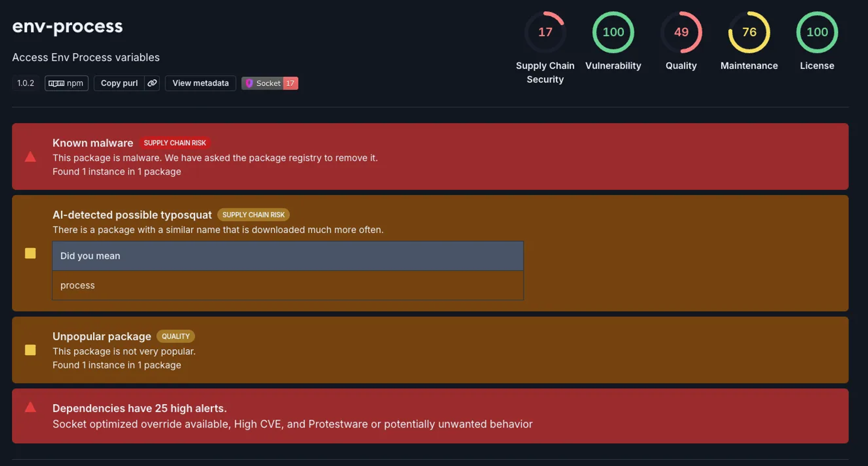Click the Socket score badge showing 17
This screenshot has width=868, height=466.
(x=270, y=83)
